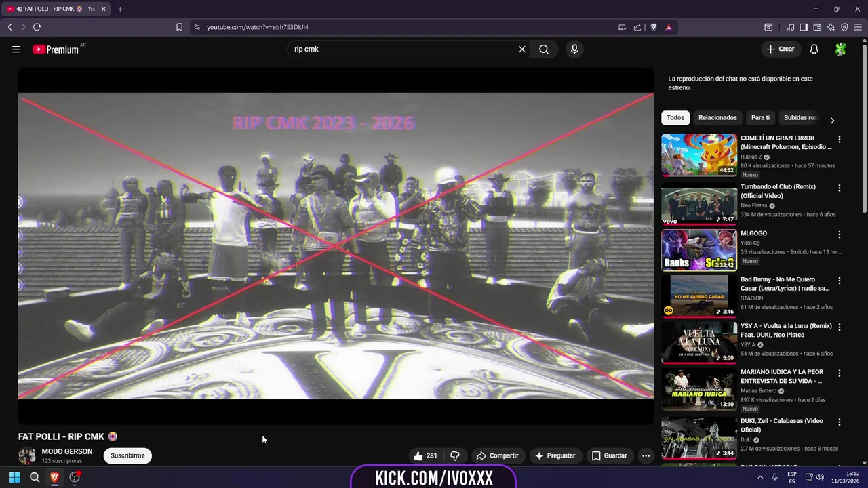Bookmark this page with bookmark icon

click(x=179, y=27)
